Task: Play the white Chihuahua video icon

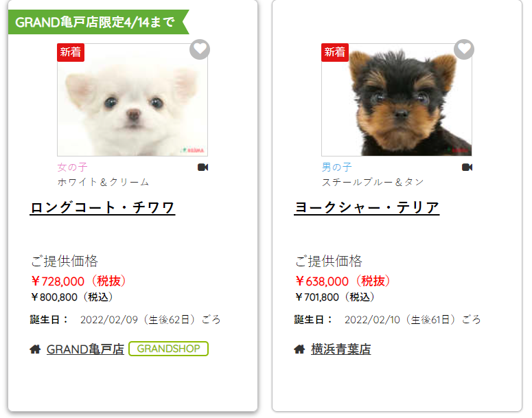Action: [x=203, y=167]
